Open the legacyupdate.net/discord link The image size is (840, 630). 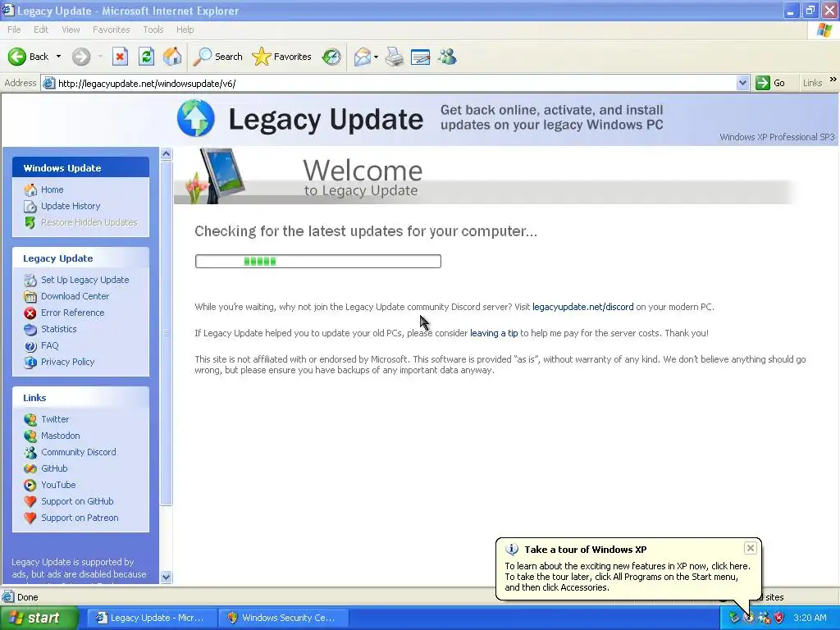point(583,307)
